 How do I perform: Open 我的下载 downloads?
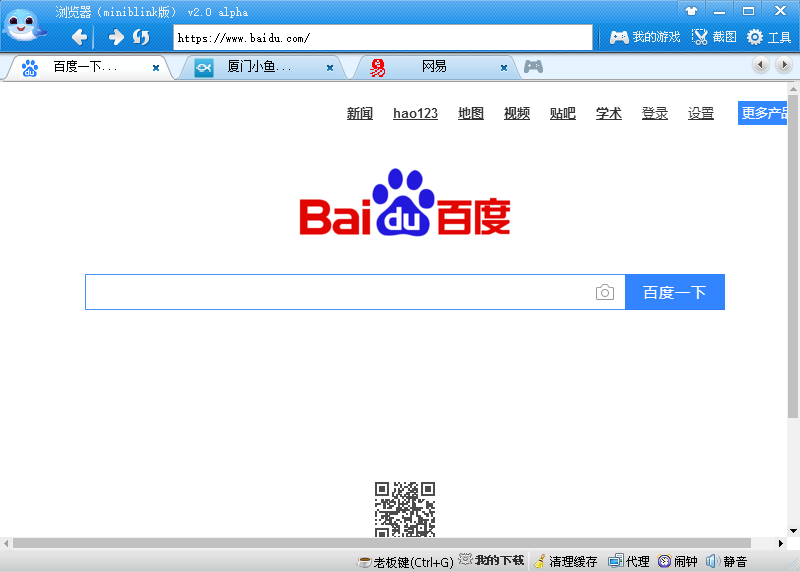point(491,560)
